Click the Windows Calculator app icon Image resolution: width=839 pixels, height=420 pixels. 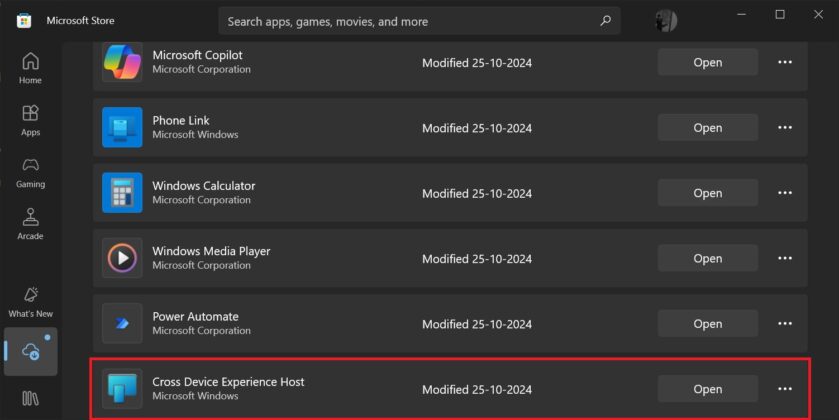(x=122, y=193)
